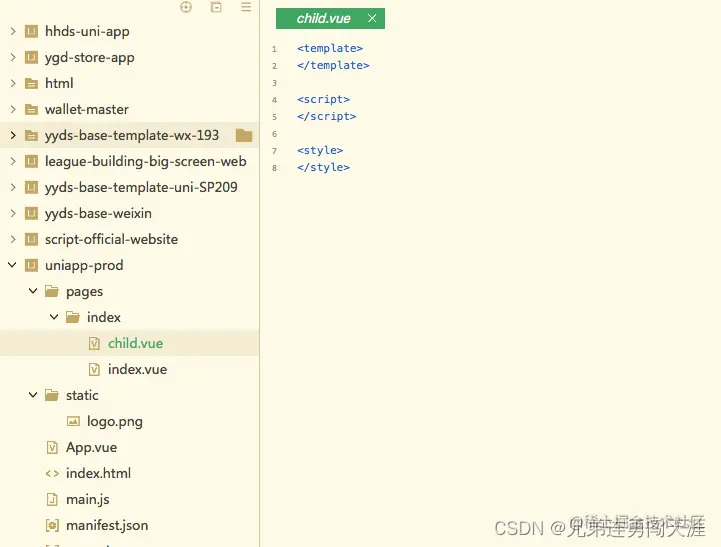Select script-official-website in the tree
Viewport: 721px width, 547px height.
pyautogui.click(x=111, y=239)
